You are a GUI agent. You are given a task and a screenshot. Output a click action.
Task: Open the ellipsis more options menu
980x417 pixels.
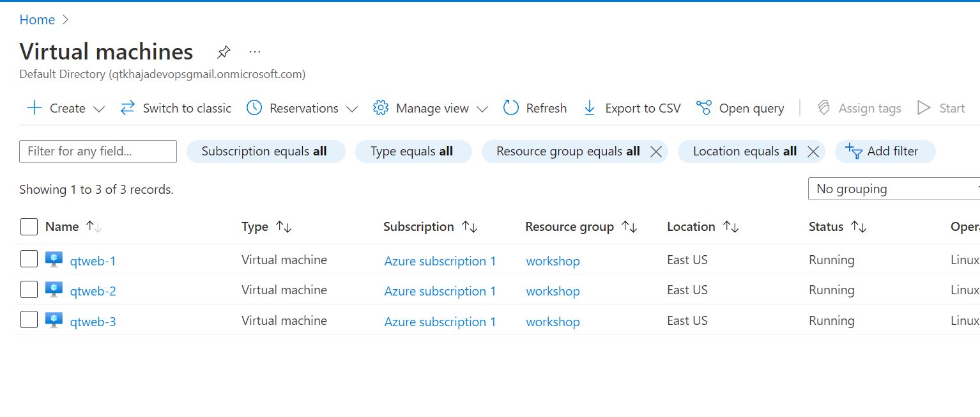(255, 52)
